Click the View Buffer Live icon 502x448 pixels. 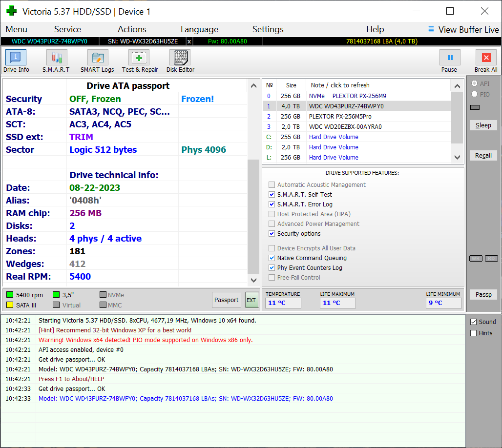click(x=431, y=29)
